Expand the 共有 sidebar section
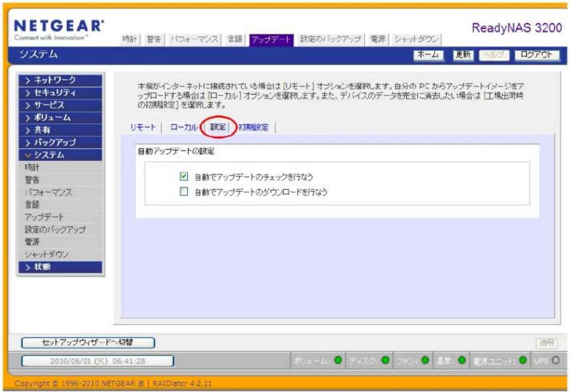Image resolution: width=570 pixels, height=392 pixels. 60,130
